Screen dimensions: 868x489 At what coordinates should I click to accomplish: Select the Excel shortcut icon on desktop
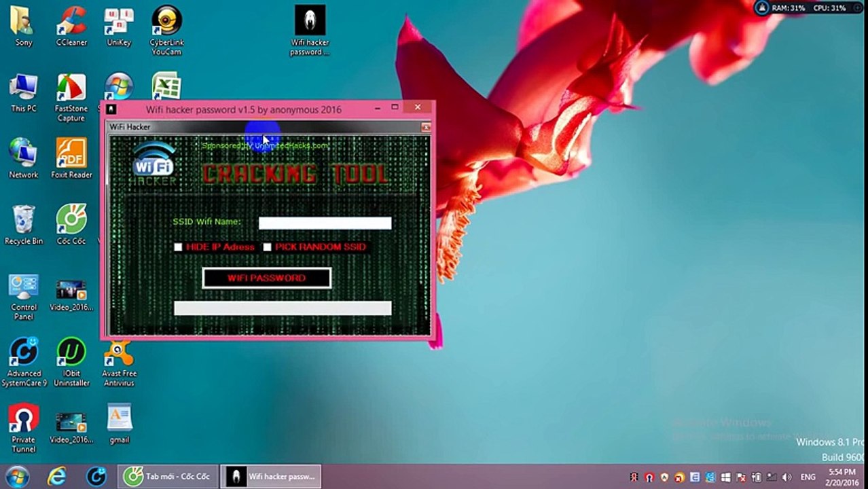click(166, 87)
